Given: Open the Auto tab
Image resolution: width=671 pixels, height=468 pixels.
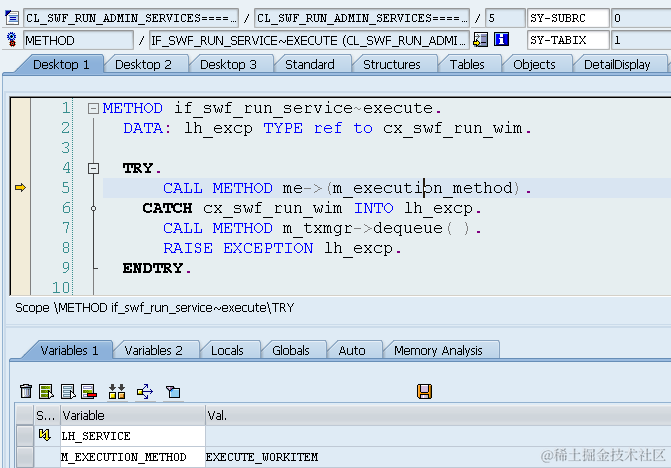Looking at the screenshot, I should tap(352, 350).
